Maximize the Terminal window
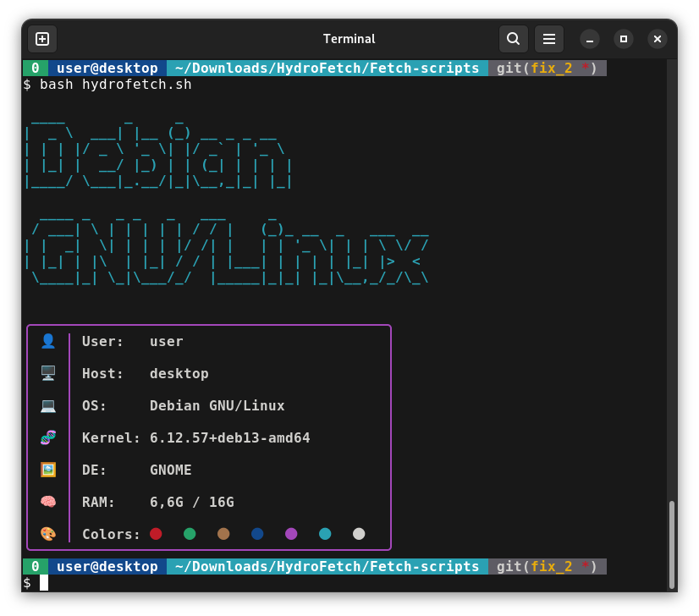 (x=624, y=39)
